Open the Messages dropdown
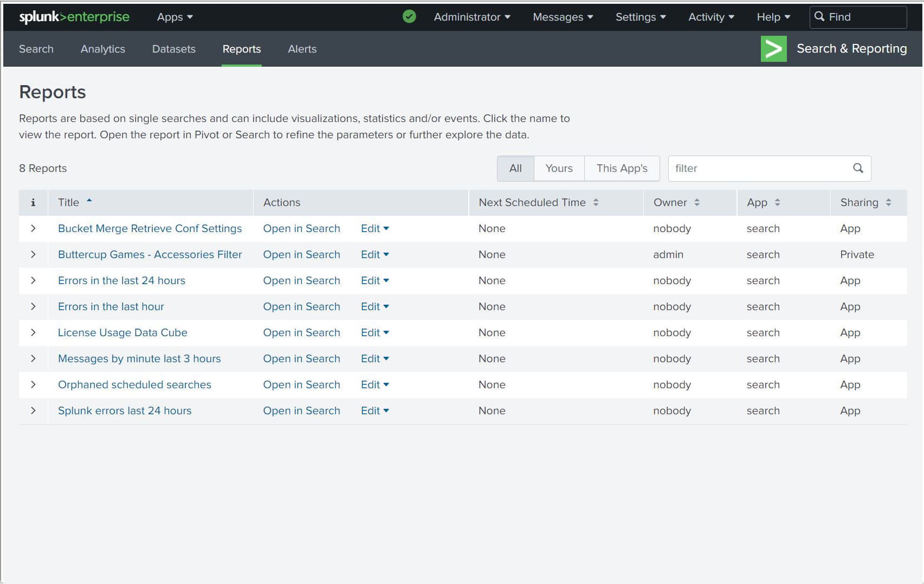924x584 pixels. pos(563,17)
